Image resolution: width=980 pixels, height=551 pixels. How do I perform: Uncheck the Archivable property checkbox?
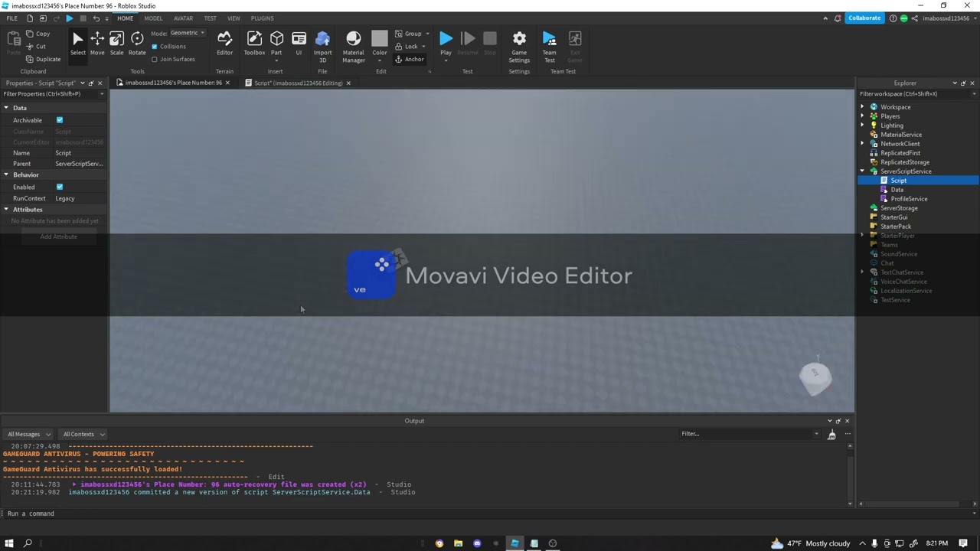click(60, 120)
